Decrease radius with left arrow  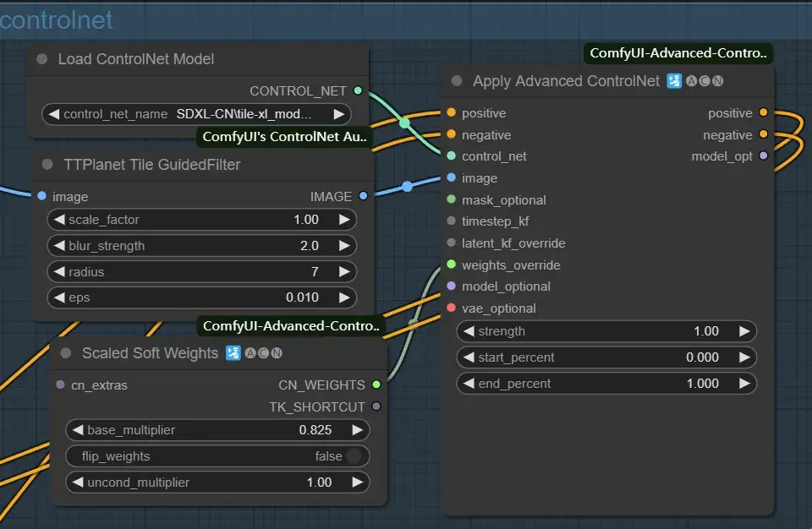tap(59, 271)
